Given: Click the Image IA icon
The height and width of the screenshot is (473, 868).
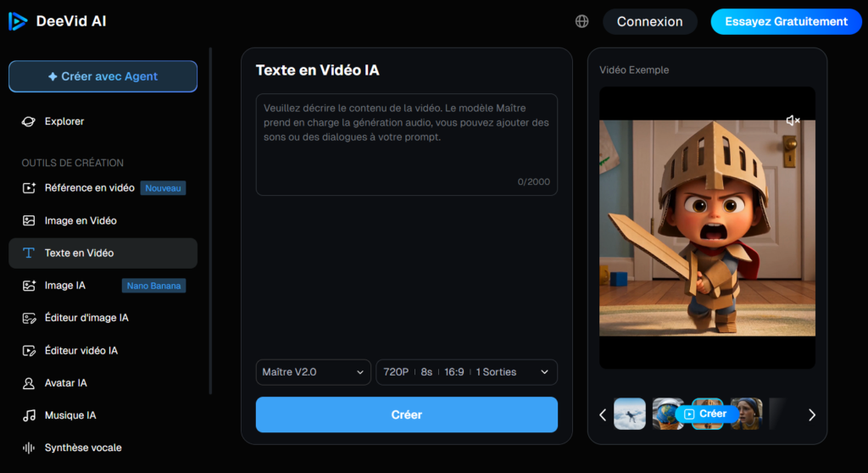Looking at the screenshot, I should pyautogui.click(x=28, y=285).
